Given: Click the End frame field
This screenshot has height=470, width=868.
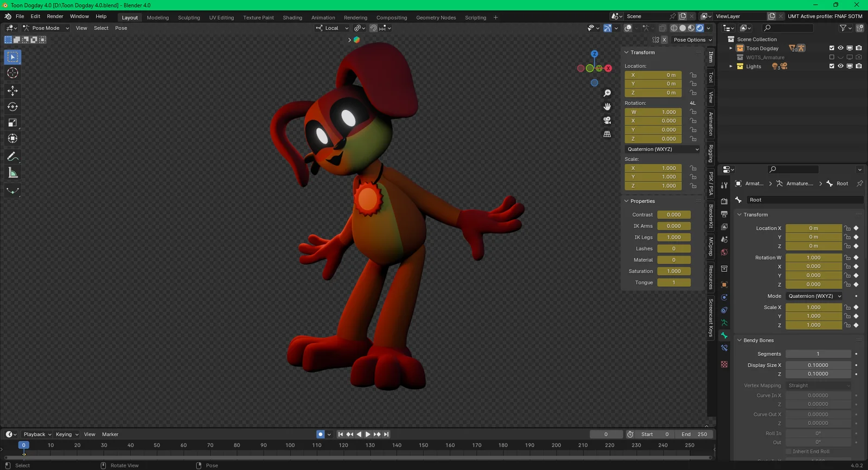Looking at the screenshot, I should click(x=694, y=434).
